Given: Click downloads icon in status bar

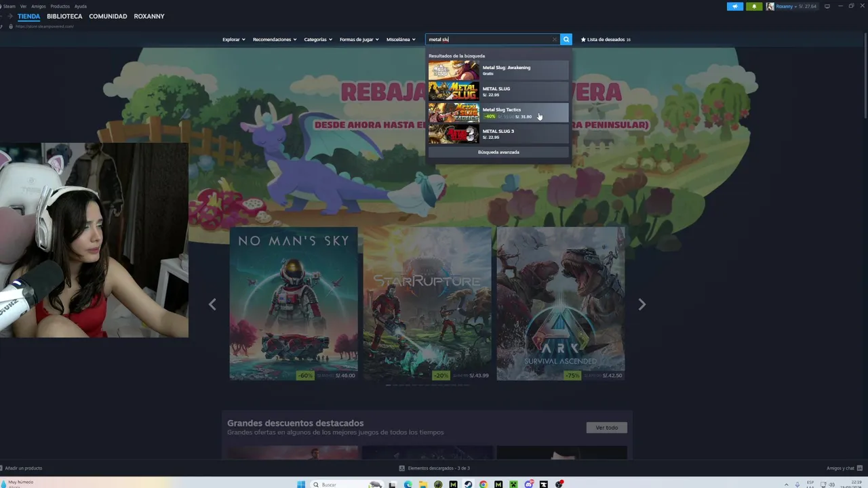Looking at the screenshot, I should 401,468.
